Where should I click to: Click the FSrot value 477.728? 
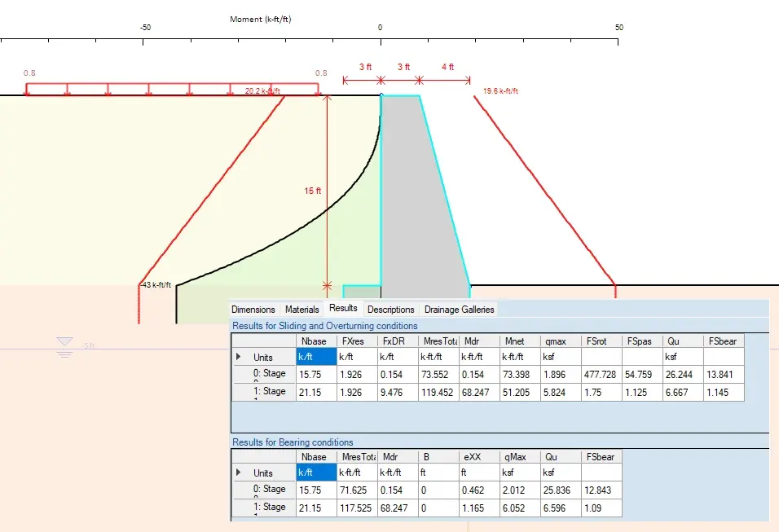[601, 375]
